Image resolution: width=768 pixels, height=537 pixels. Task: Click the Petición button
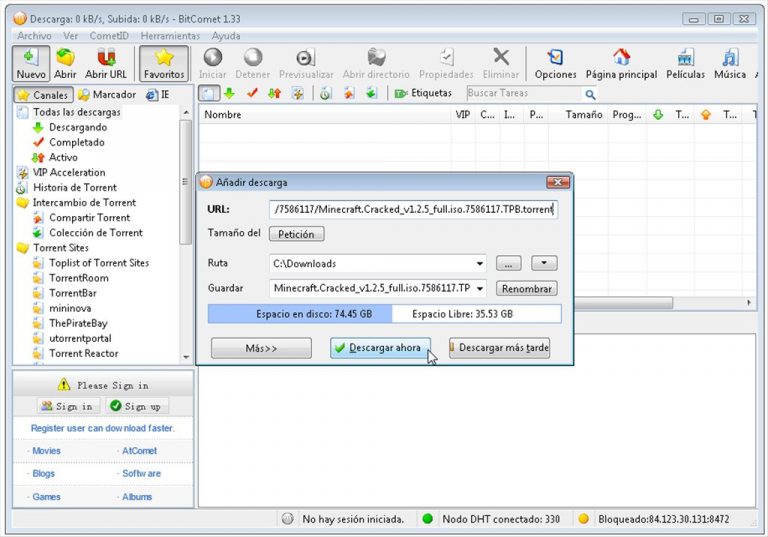click(296, 234)
